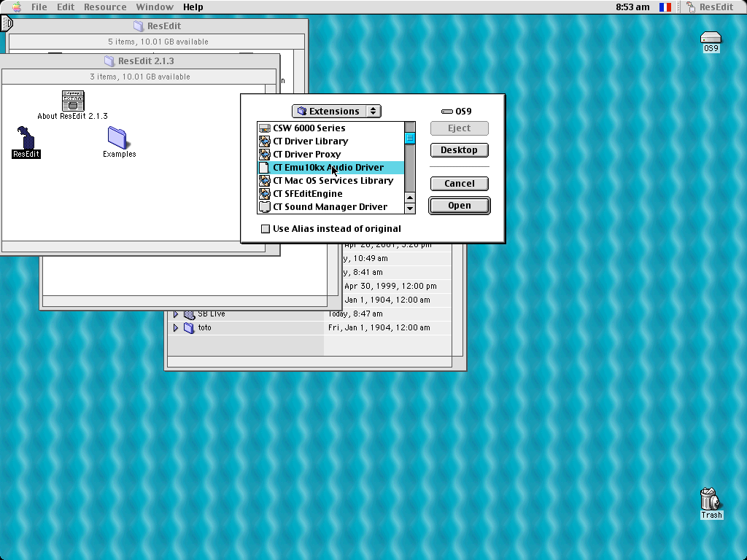Open the Extensions folder popup menu
This screenshot has width=747, height=560.
point(336,112)
